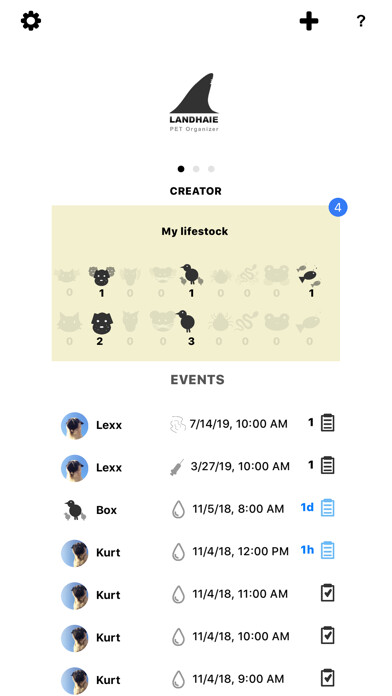Viewport: 392px width, 696px height.
Task: Toggle checked clipboard for Kurt 11:00 AM event
Action: pyautogui.click(x=328, y=593)
